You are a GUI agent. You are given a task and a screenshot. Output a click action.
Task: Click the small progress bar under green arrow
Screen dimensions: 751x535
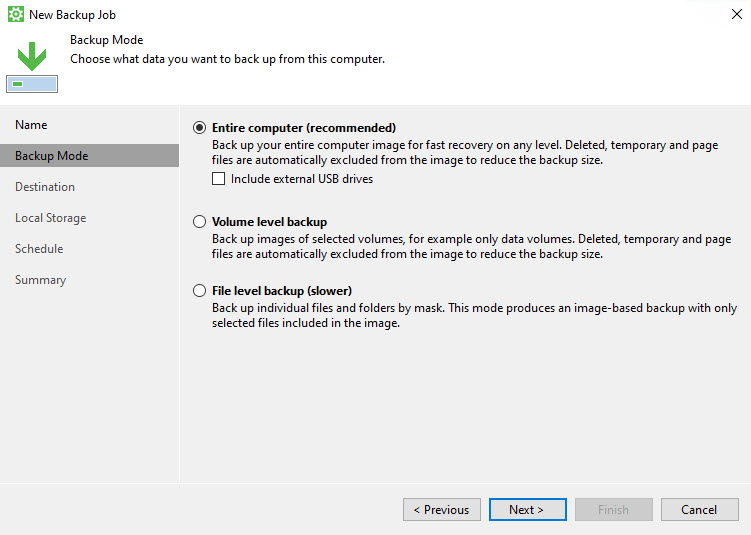(32, 84)
